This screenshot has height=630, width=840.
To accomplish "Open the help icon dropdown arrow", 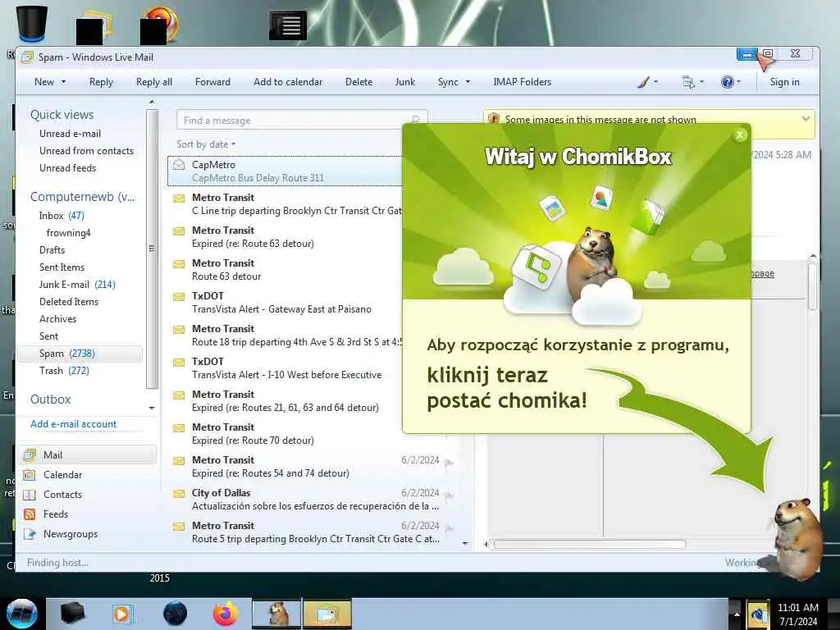I will click(x=738, y=82).
